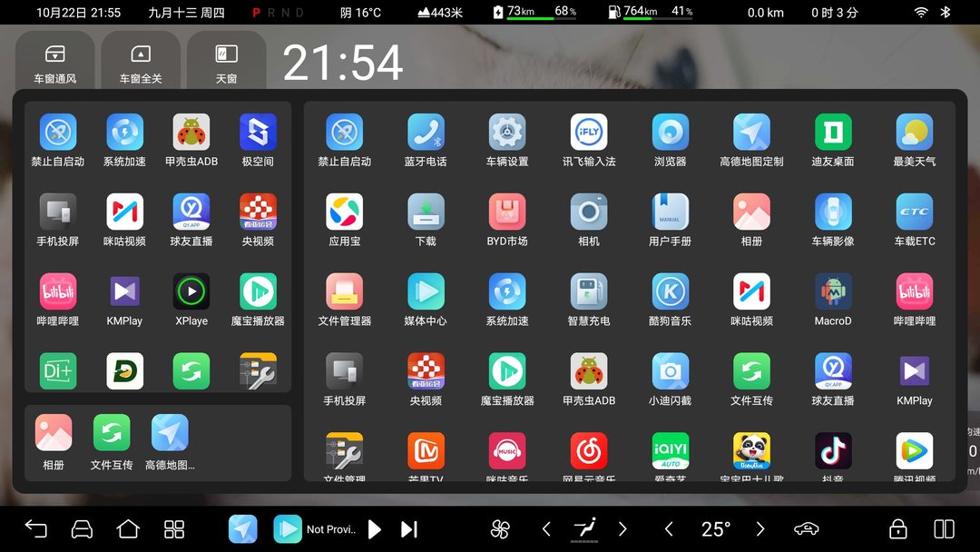980x552 pixels.
Task: Open the 媒体中心 media center
Action: [426, 292]
